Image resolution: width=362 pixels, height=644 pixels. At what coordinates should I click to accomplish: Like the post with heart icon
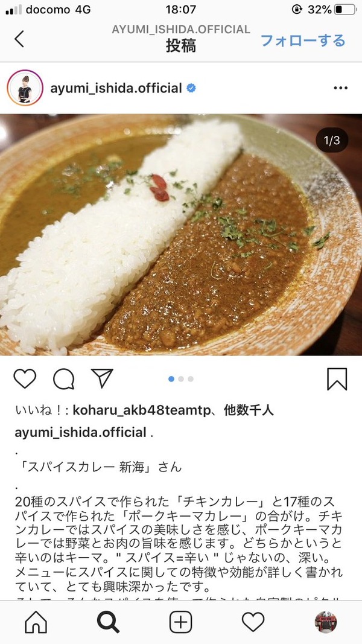pyautogui.click(x=25, y=378)
